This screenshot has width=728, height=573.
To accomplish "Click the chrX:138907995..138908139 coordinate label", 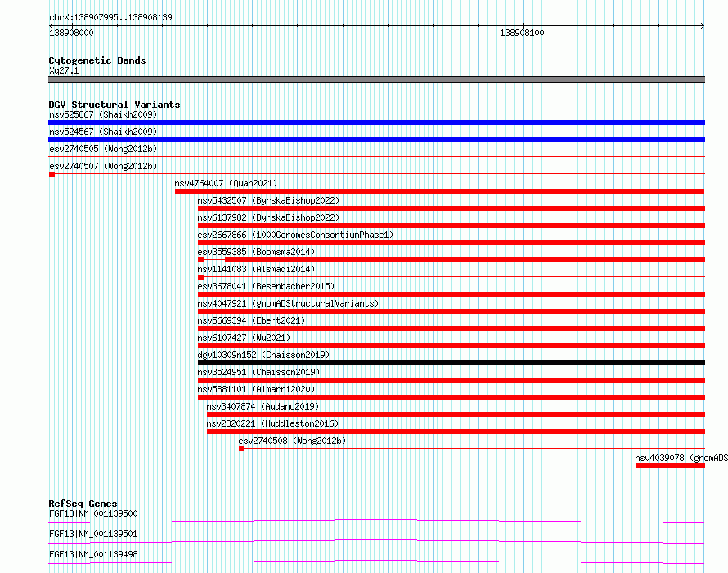I will (110, 17).
